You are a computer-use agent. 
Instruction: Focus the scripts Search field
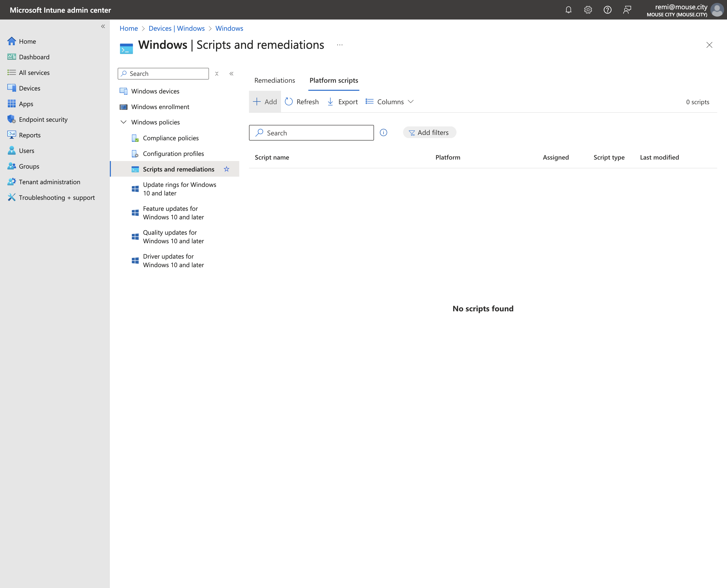[x=311, y=133]
